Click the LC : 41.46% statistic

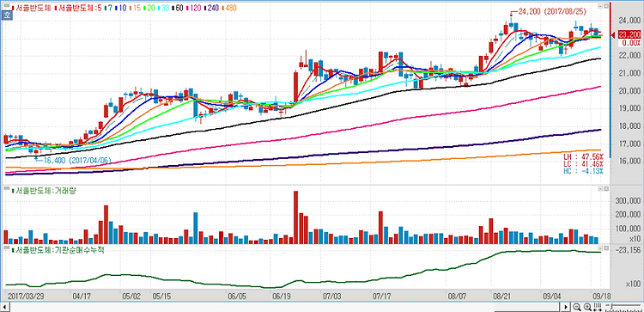(x=583, y=164)
